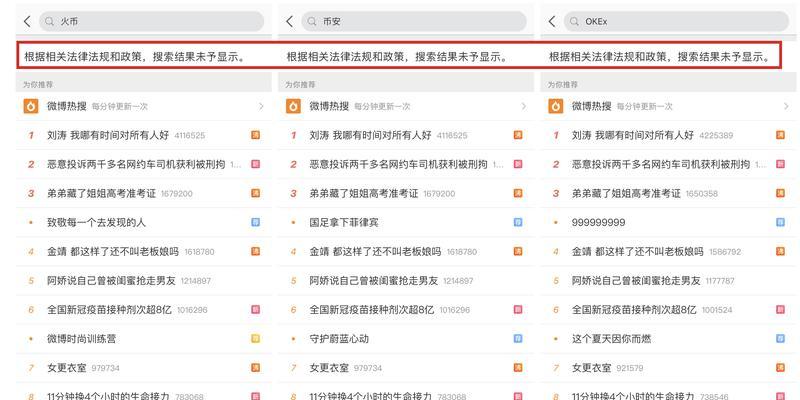The image size is (800, 400).
Task: Tap back arrow in the 币安 search panel
Action: [290, 21]
